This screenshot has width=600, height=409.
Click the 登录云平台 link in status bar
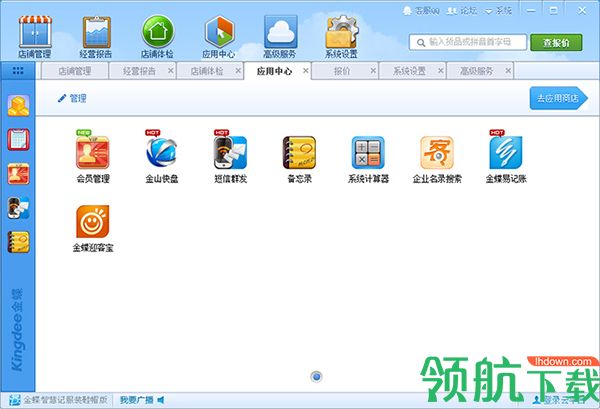560,400
